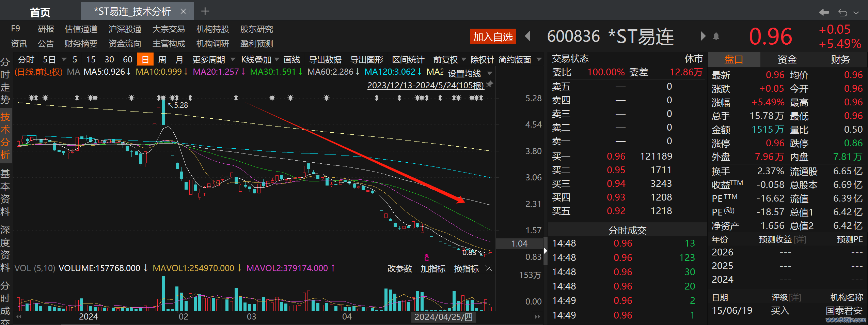Switch to the 周 weekly period
The height and width of the screenshot is (325, 868).
pos(162,60)
